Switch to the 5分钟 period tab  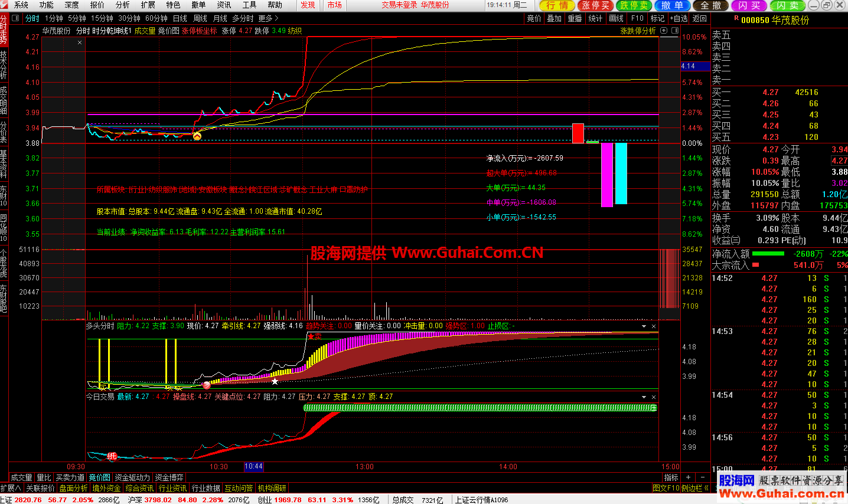[x=77, y=18]
